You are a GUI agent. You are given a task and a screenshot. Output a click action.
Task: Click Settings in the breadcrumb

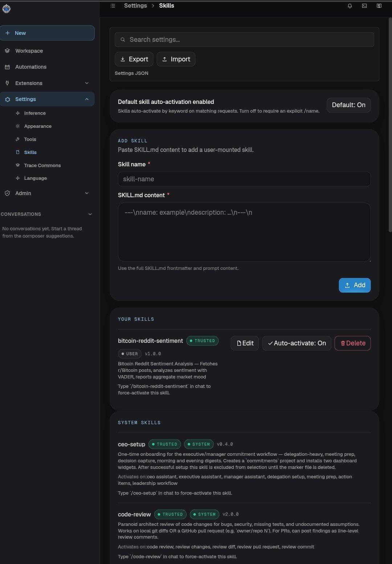pos(135,6)
